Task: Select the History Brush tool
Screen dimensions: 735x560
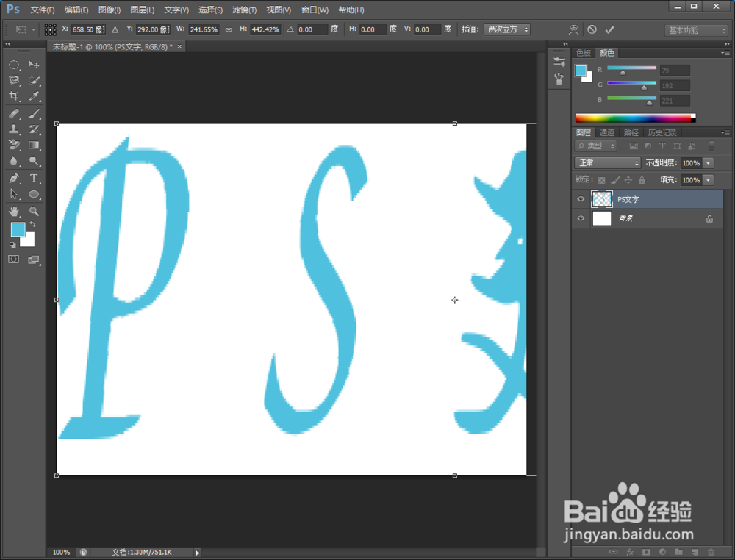Action: coord(34,129)
